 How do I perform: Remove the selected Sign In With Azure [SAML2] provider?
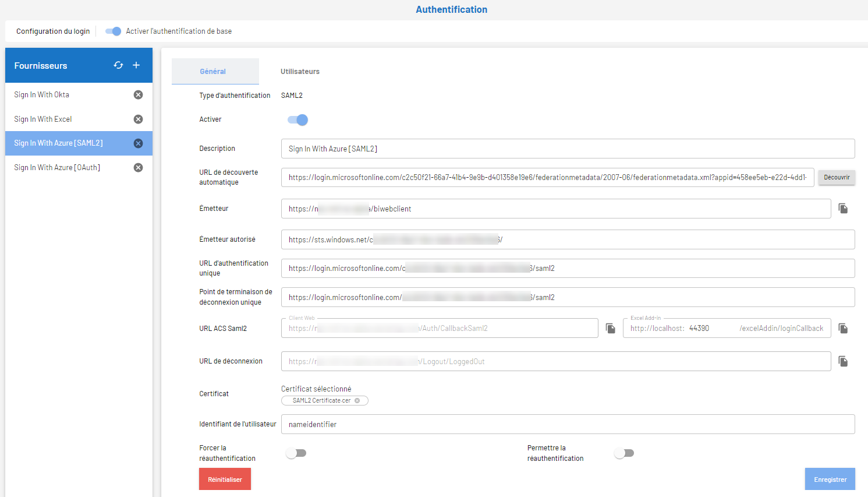[138, 143]
